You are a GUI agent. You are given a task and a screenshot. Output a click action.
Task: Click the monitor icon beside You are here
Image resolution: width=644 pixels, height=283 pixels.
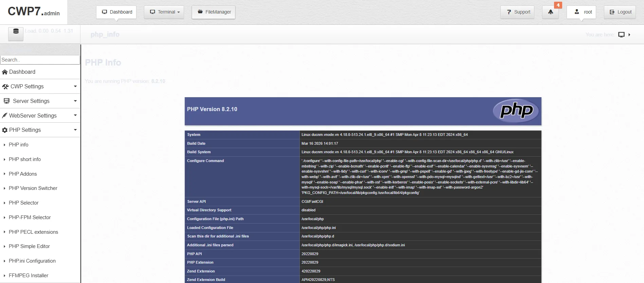(621, 35)
